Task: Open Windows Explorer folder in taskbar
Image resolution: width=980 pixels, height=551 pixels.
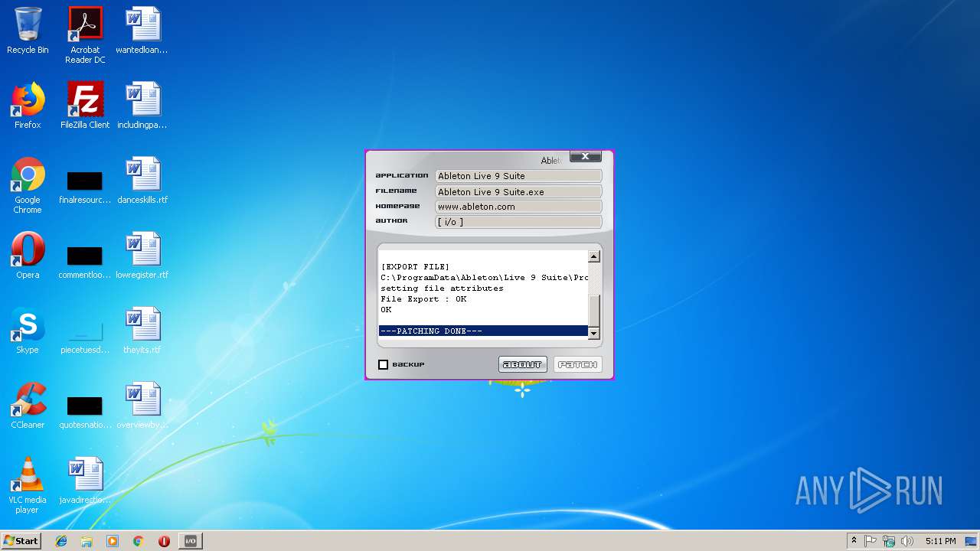Action: tap(87, 541)
